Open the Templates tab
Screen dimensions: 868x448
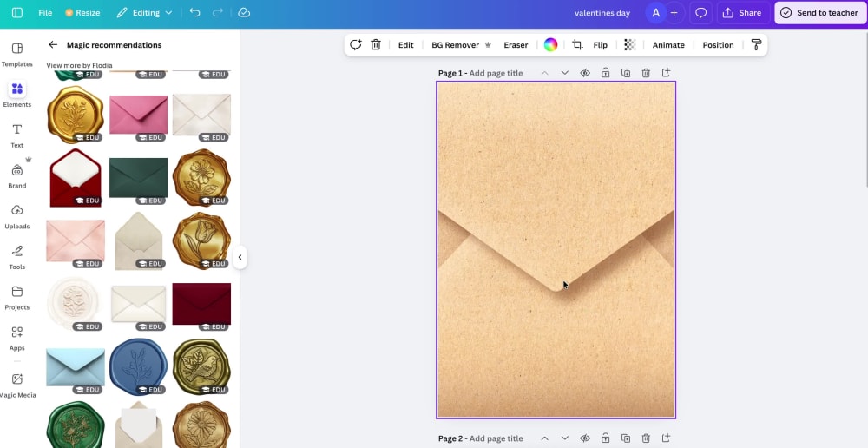(x=17, y=55)
